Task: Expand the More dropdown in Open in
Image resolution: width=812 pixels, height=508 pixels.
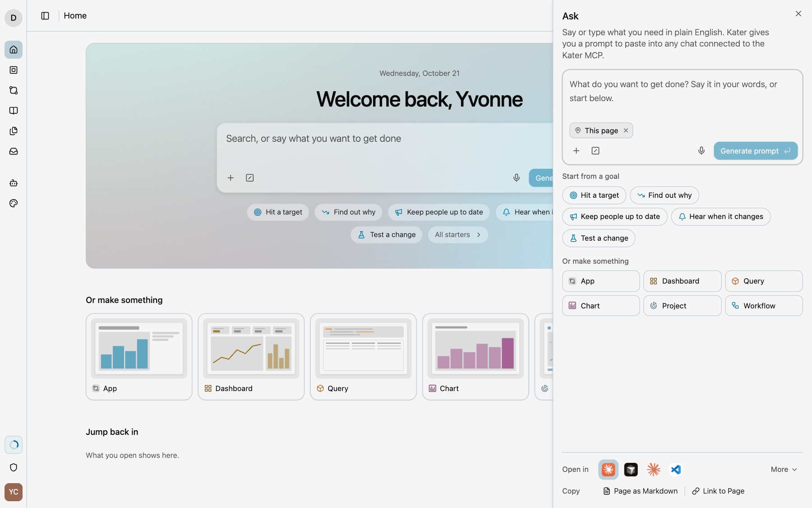Action: (784, 470)
